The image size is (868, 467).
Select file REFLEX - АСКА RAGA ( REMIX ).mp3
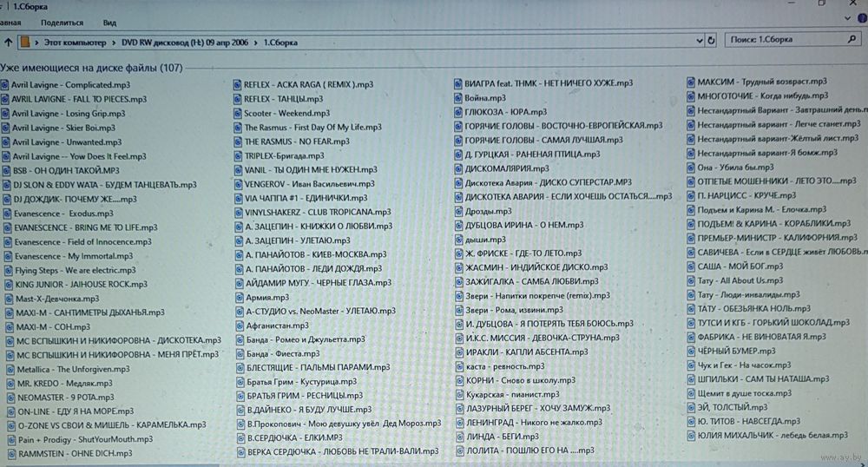304,85
